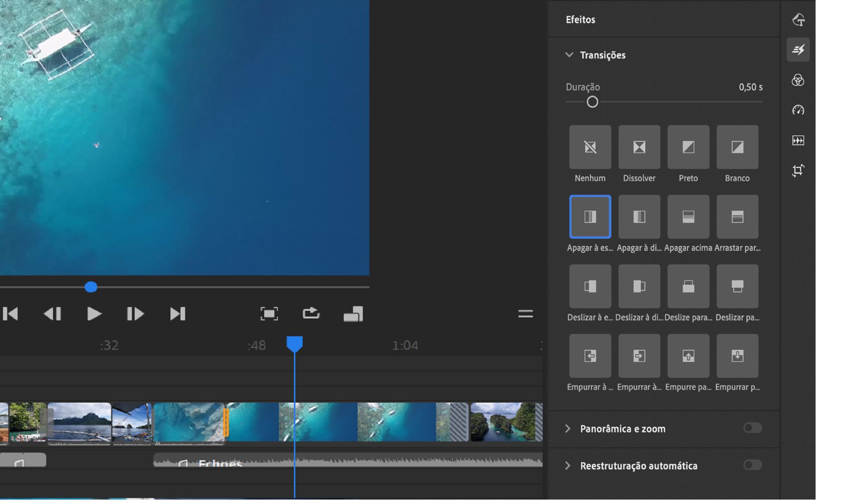This screenshot has width=855, height=504.
Task: Expand Reestruturação automática section
Action: click(568, 466)
